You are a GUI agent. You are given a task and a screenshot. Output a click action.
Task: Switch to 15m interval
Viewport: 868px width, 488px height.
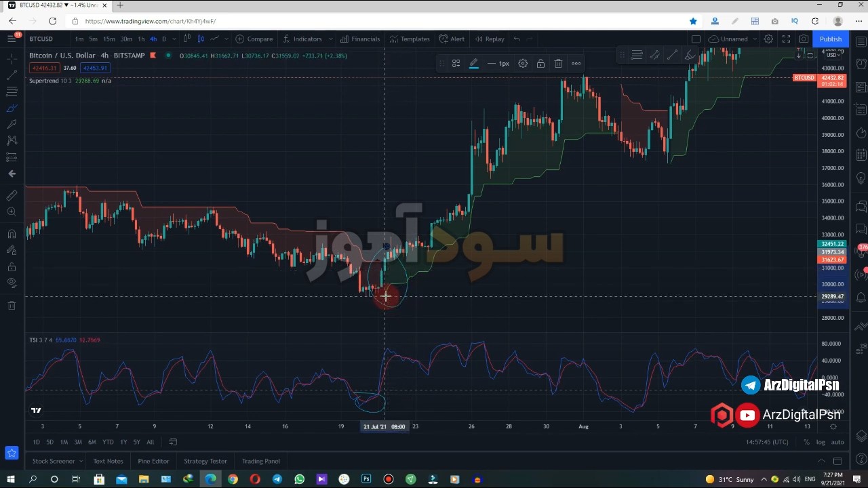pyautogui.click(x=108, y=39)
